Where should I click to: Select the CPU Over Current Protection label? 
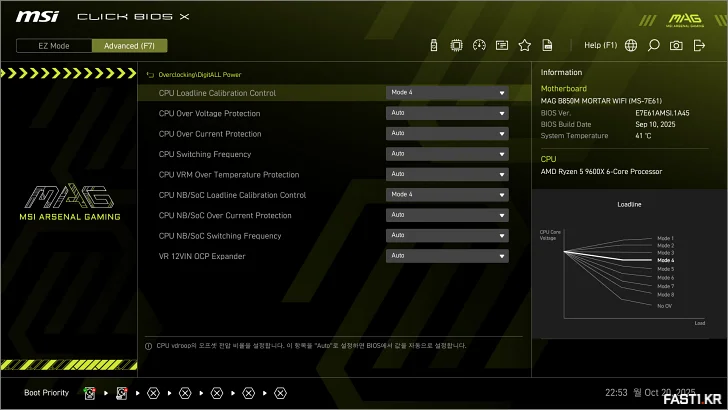(210, 134)
